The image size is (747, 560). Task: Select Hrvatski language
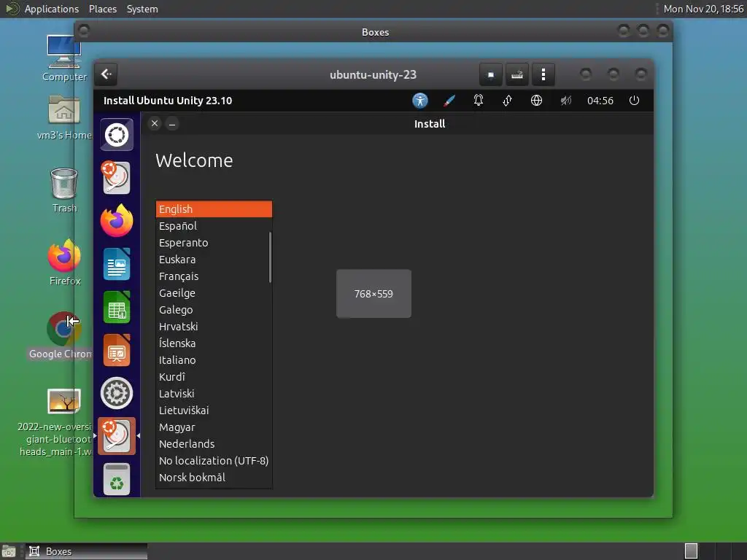click(x=214, y=327)
